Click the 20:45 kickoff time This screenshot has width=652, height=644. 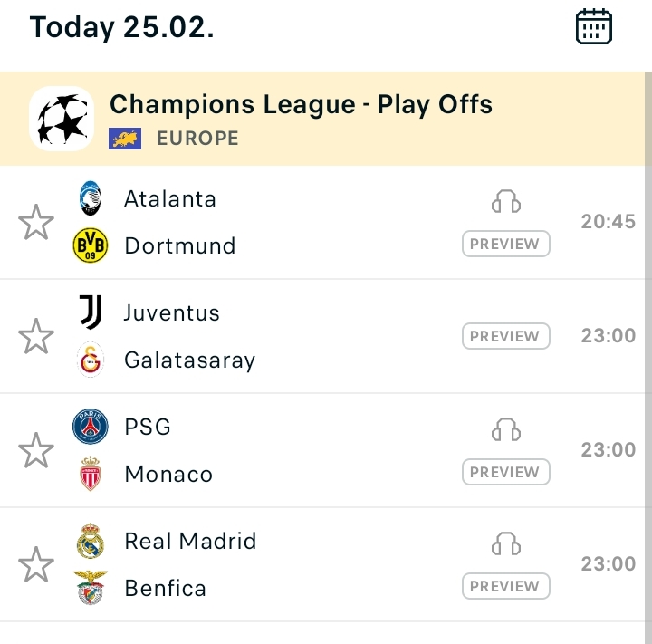pyautogui.click(x=608, y=222)
